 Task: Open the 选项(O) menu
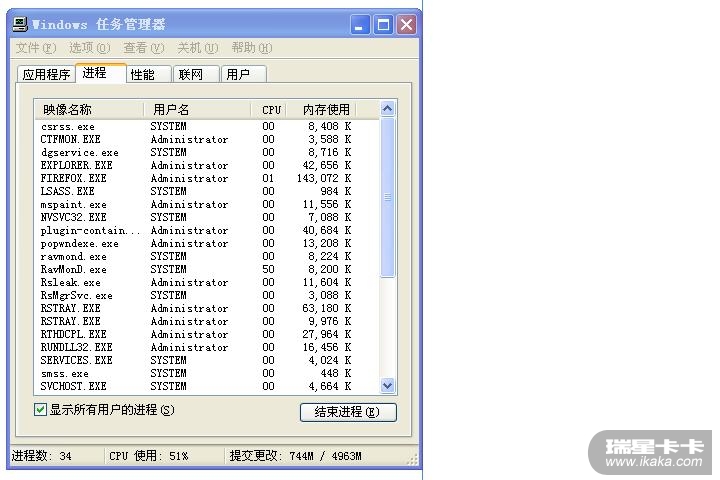pyautogui.click(x=90, y=48)
